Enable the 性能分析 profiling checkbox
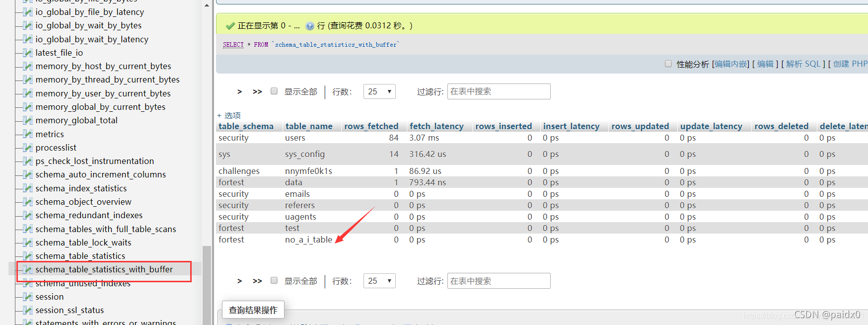The height and width of the screenshot is (325, 868). (668, 64)
